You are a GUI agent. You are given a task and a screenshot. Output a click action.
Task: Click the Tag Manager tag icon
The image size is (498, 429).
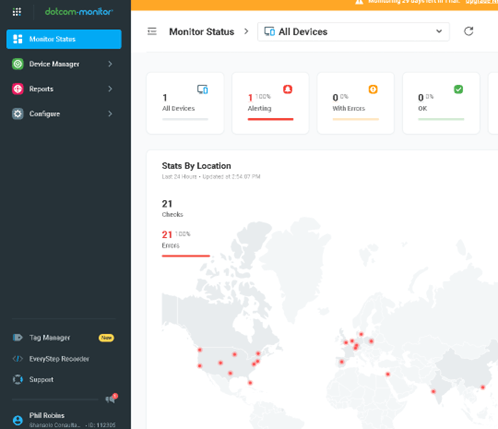18,338
